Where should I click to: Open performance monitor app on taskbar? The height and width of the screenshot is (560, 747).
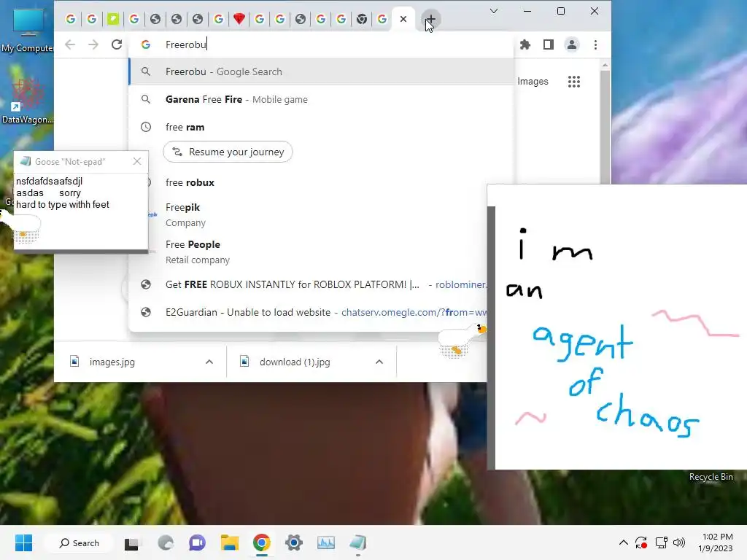pyautogui.click(x=326, y=542)
